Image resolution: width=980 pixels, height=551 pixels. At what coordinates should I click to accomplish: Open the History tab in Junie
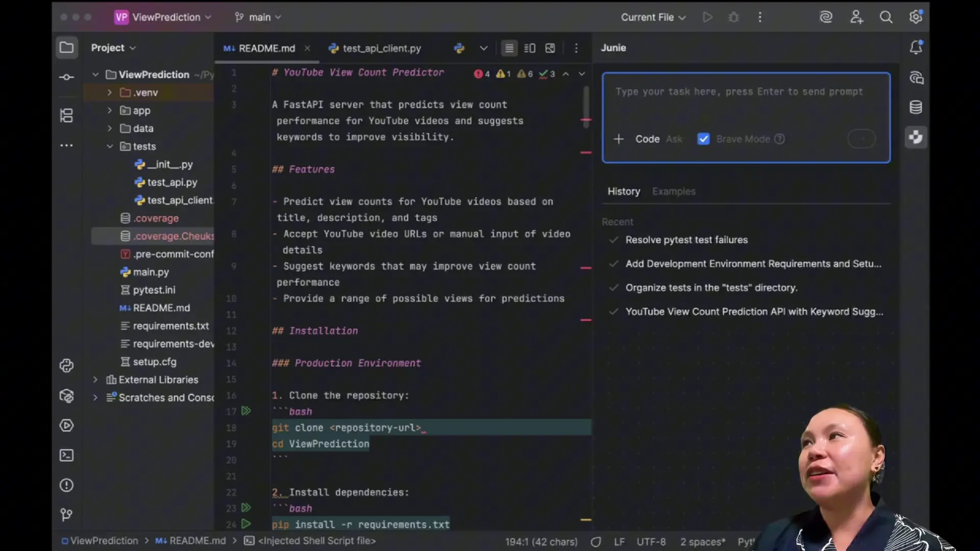(x=624, y=191)
